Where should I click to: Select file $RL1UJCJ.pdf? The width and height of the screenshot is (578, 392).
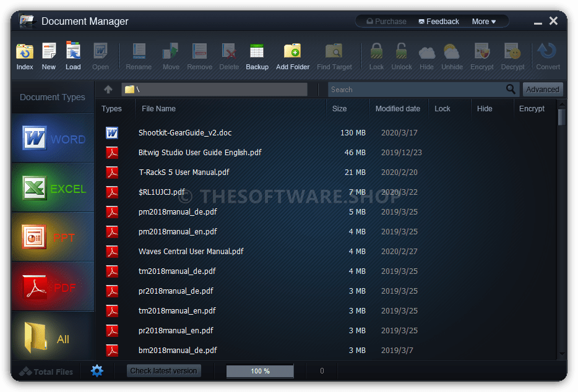pyautogui.click(x=162, y=192)
